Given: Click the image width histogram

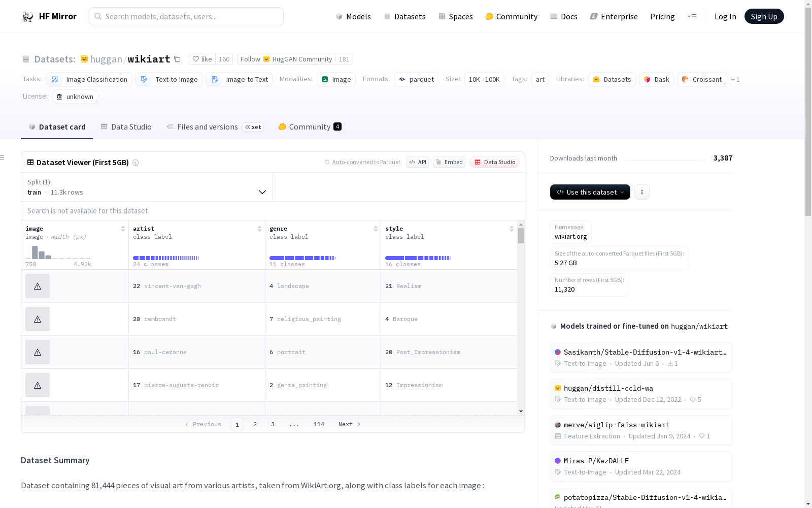Looking at the screenshot, I should [58, 252].
